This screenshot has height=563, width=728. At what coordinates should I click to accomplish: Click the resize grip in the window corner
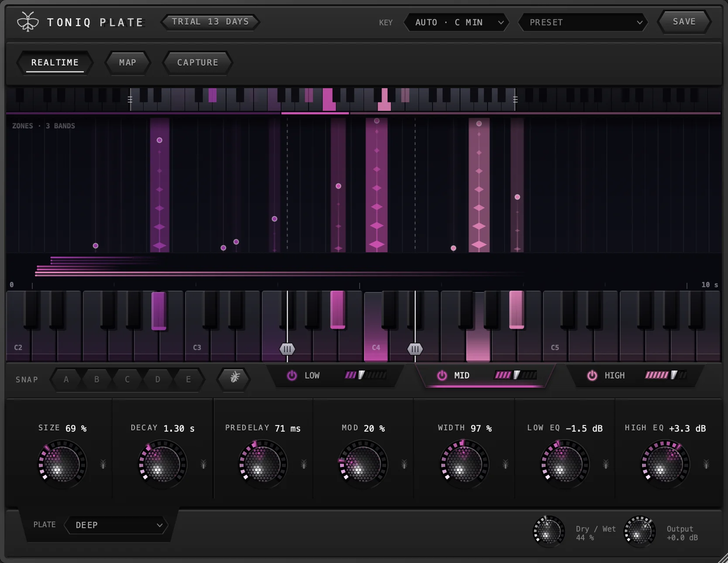pos(722,557)
